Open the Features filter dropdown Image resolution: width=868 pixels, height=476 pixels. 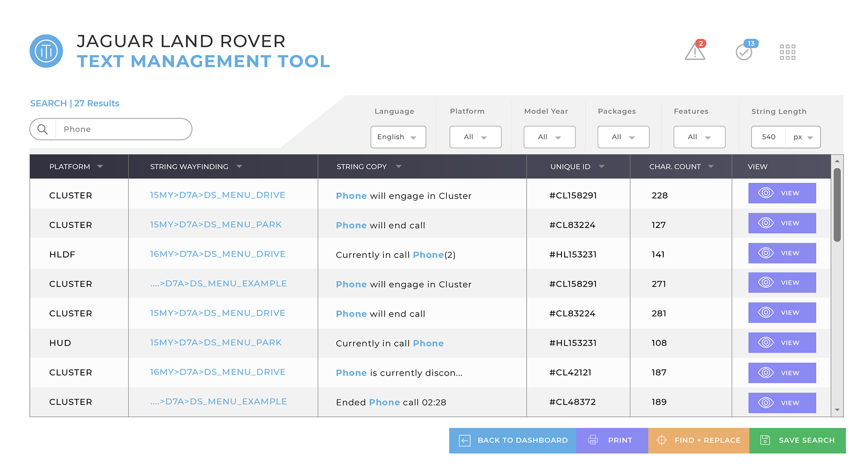699,137
